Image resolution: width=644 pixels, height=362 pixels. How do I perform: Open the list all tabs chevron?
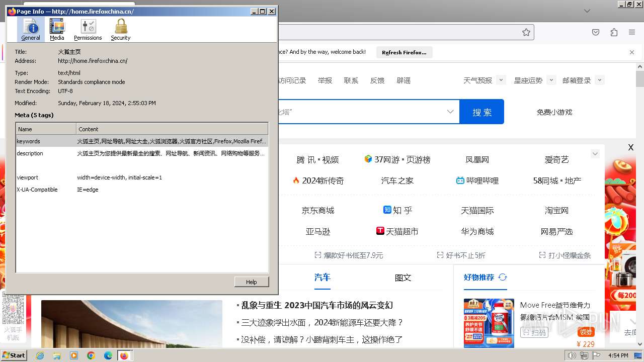click(587, 11)
